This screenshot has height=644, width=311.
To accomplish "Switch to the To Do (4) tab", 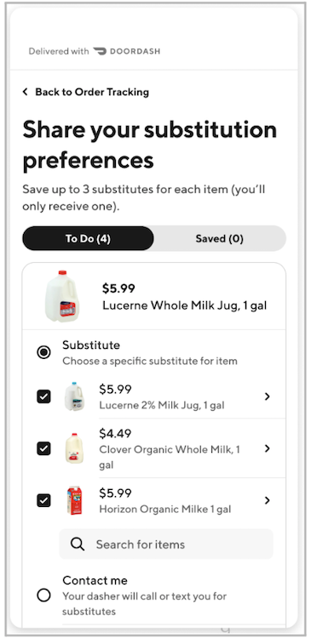I will (88, 238).
